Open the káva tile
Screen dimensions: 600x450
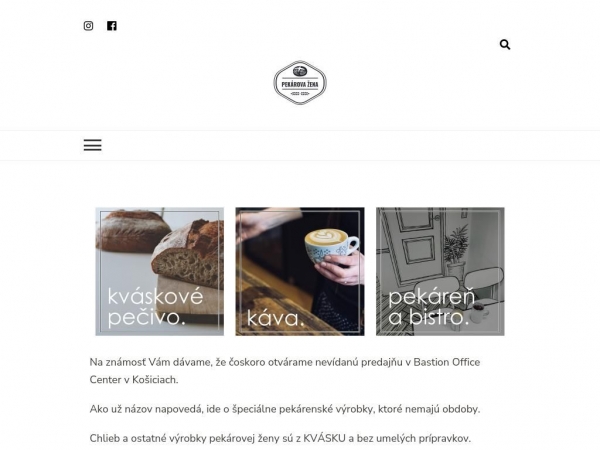click(x=300, y=271)
